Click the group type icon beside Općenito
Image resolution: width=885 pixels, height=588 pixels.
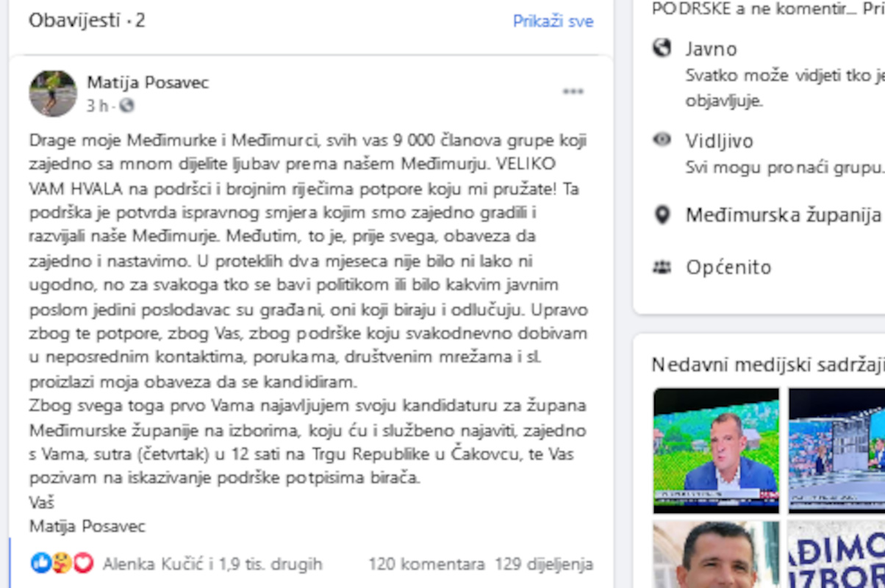661,267
